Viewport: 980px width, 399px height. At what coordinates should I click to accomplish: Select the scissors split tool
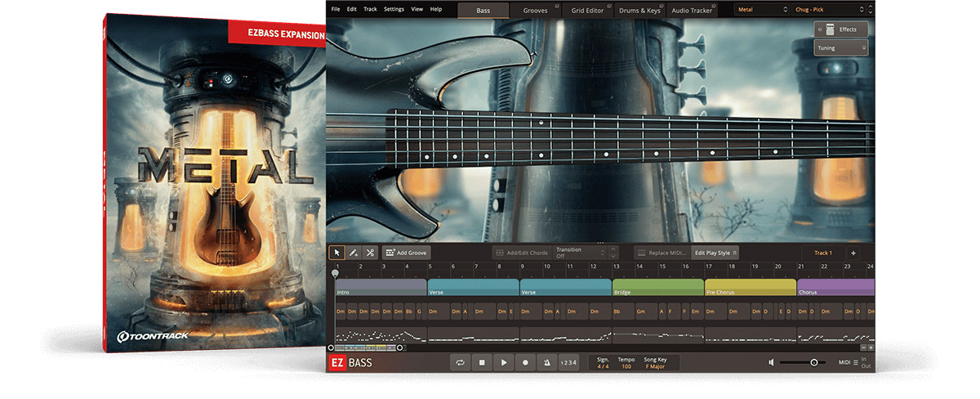[x=370, y=253]
